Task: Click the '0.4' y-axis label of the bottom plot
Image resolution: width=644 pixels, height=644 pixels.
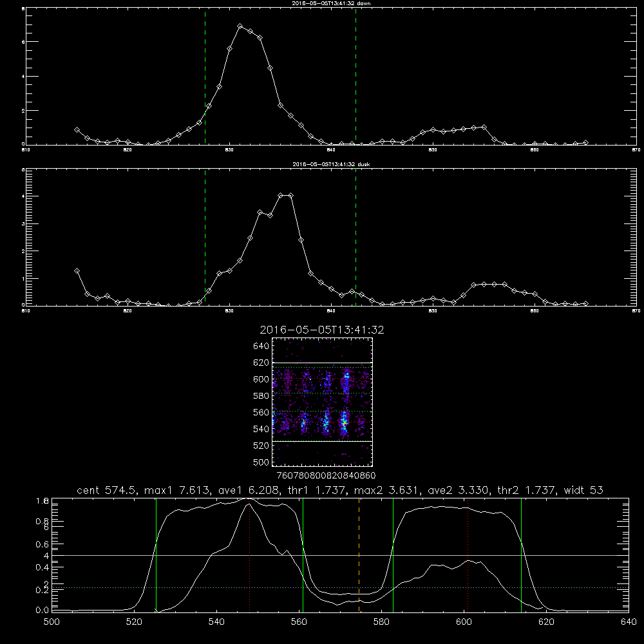Action: point(43,567)
